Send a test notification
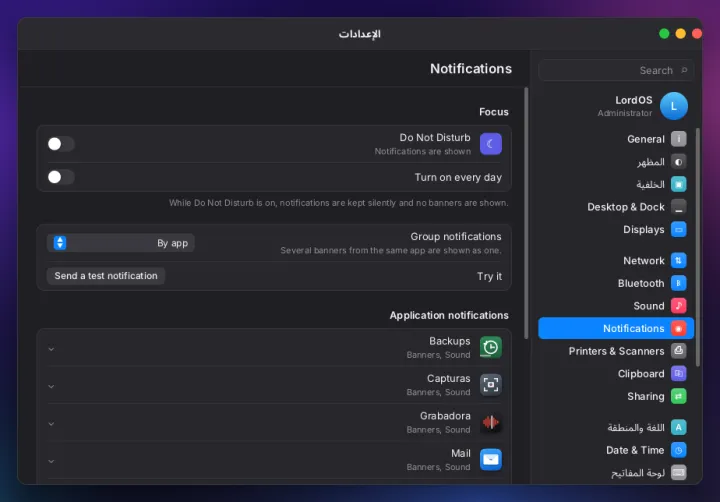The image size is (720, 502). click(x=106, y=276)
